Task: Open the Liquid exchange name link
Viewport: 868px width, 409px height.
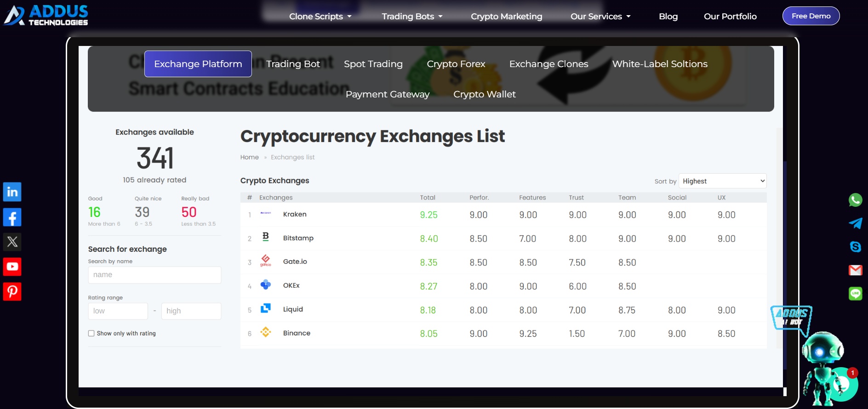Action: [293, 309]
